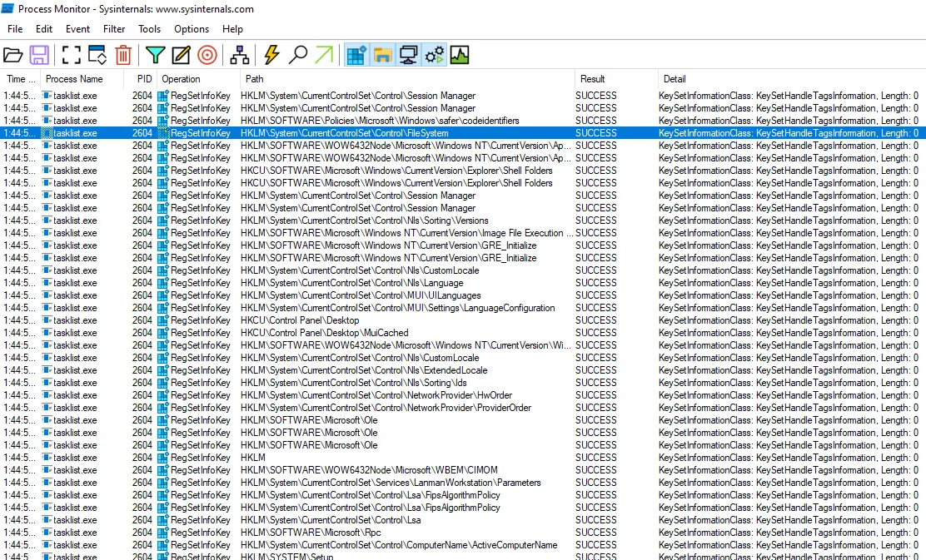Toggle the Autoscroll toolbar icon

point(97,55)
